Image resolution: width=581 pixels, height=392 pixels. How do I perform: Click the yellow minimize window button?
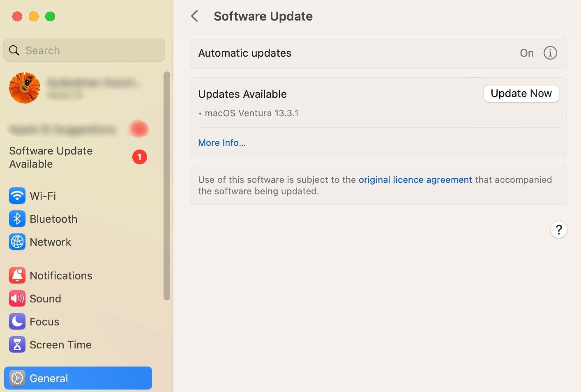point(34,16)
